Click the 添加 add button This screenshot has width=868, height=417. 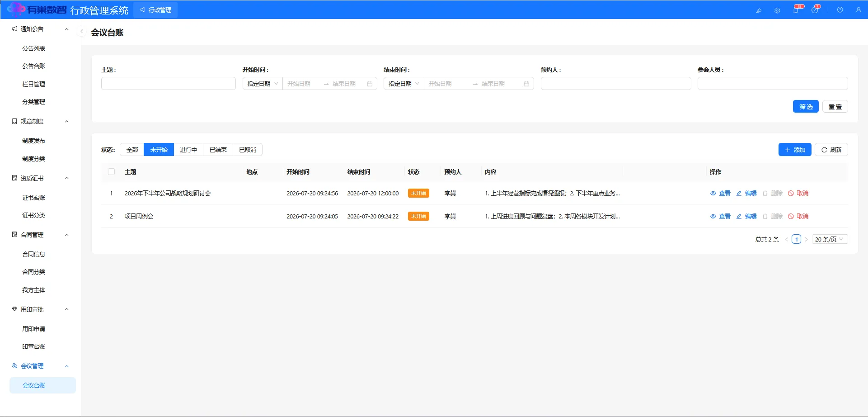click(795, 150)
